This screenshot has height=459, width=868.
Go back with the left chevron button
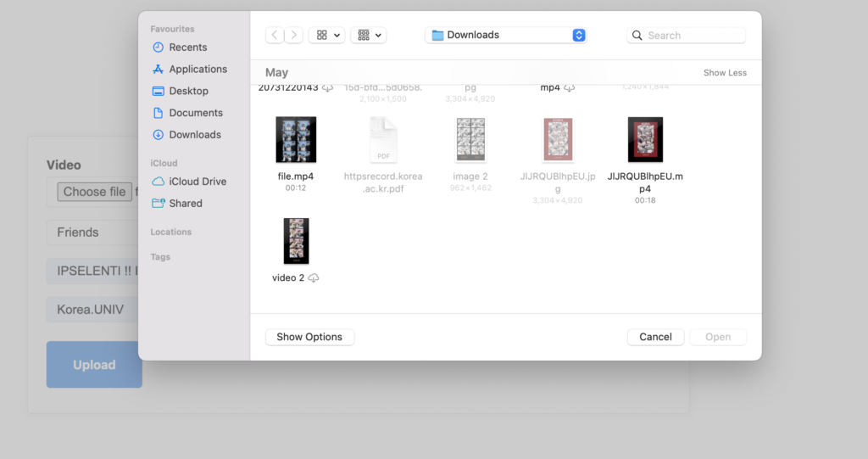click(275, 35)
